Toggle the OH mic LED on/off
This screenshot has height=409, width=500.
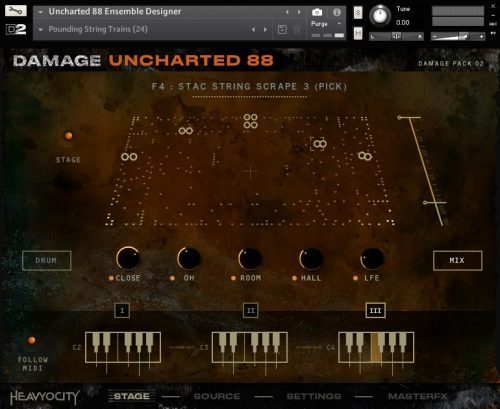tap(172, 278)
